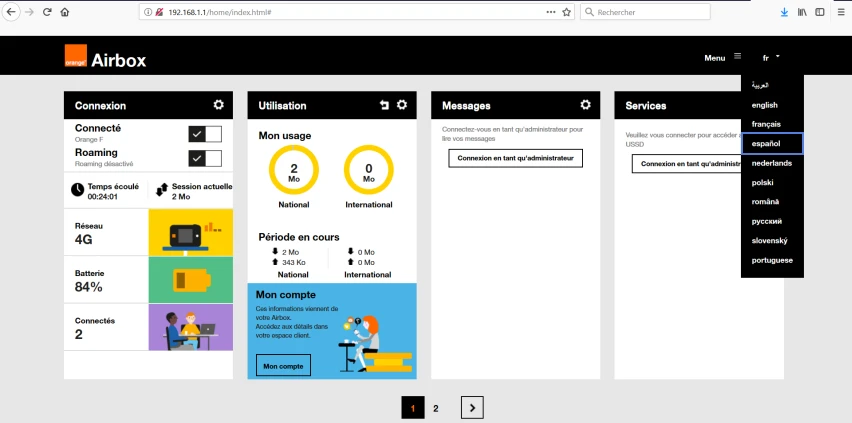Click the 343 Ko upload value

(294, 262)
